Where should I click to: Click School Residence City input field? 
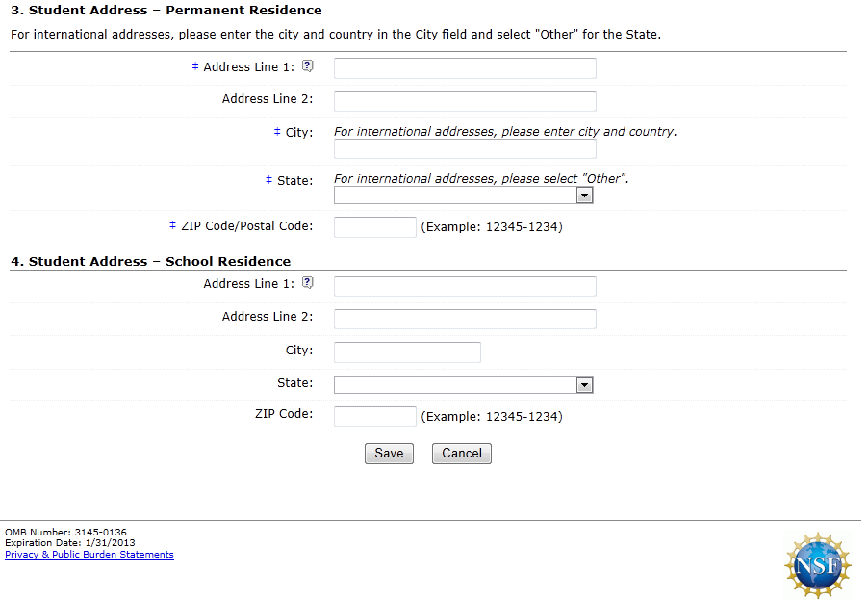pyautogui.click(x=407, y=352)
